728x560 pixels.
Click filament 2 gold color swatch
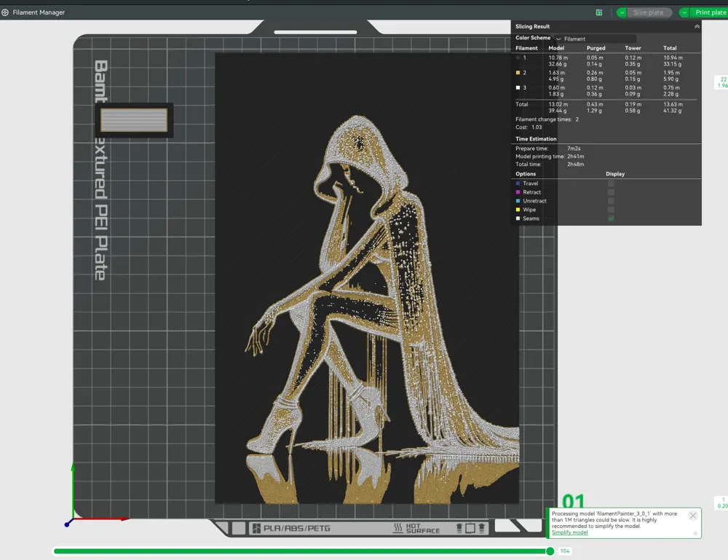click(x=518, y=73)
